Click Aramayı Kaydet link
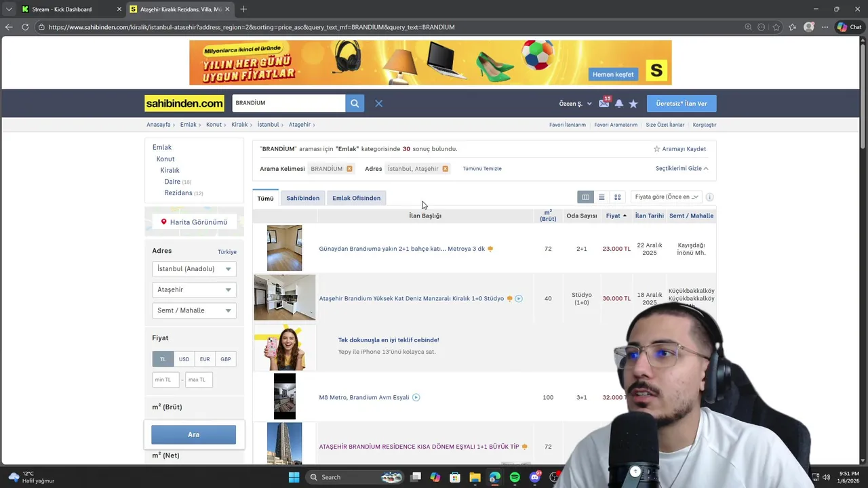 (679, 149)
